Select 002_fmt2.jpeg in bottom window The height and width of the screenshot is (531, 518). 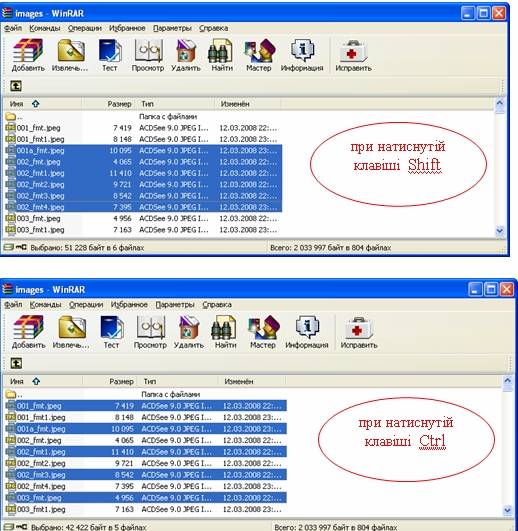145,463
